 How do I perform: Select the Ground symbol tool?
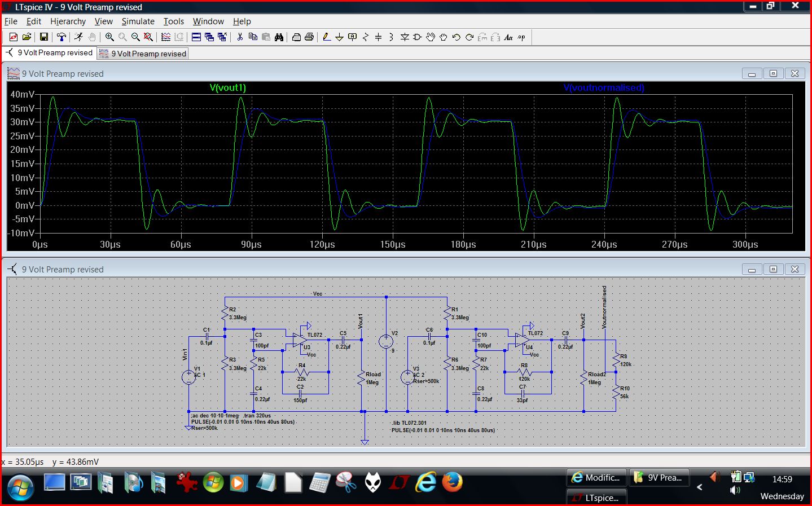coord(339,37)
